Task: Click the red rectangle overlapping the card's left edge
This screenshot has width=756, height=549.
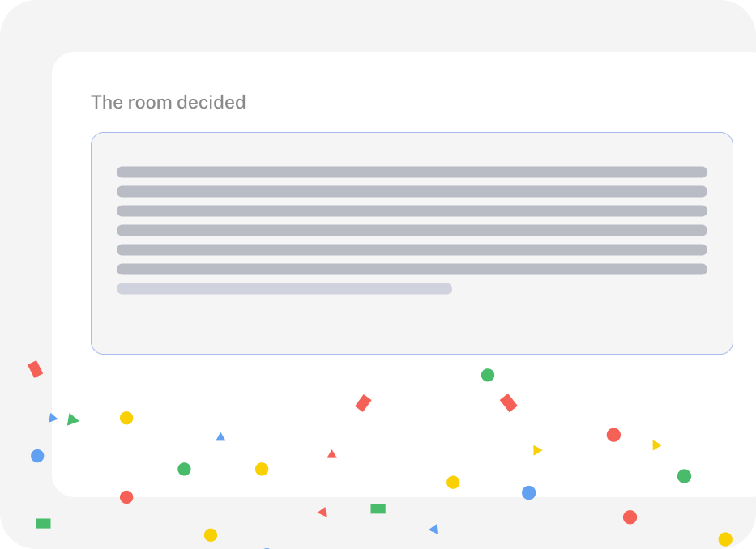Action: coord(35,369)
